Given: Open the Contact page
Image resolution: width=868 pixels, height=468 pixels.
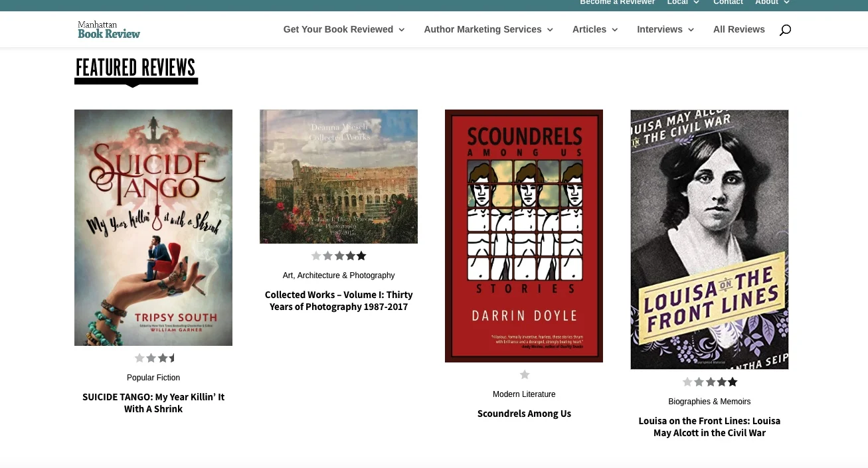Looking at the screenshot, I should 728,3.
